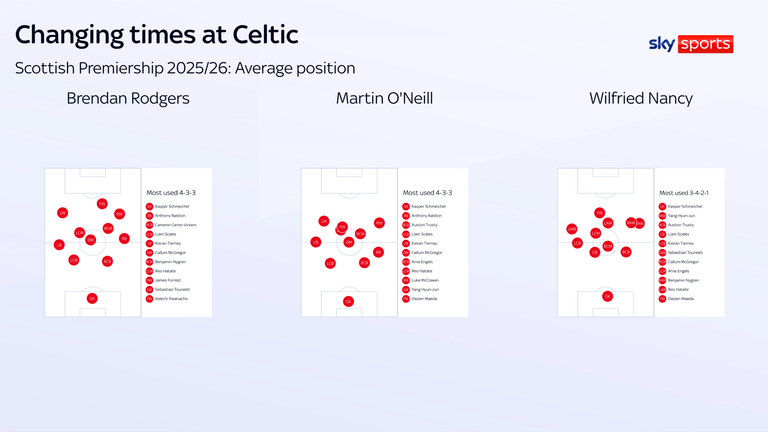
Task: Select the Martin O'Neill heading
Action: [383, 99]
